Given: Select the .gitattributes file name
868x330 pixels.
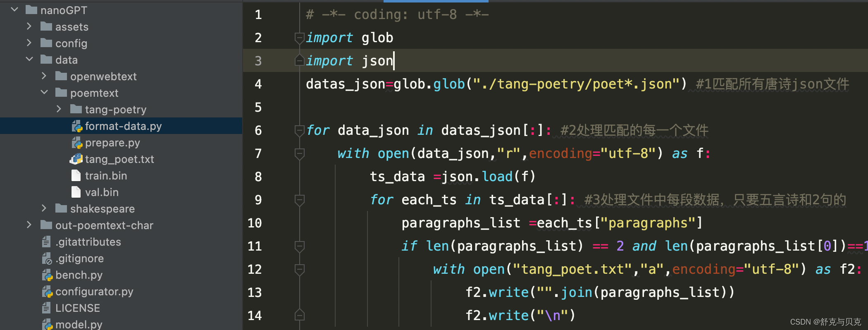Looking at the screenshot, I should [88, 242].
